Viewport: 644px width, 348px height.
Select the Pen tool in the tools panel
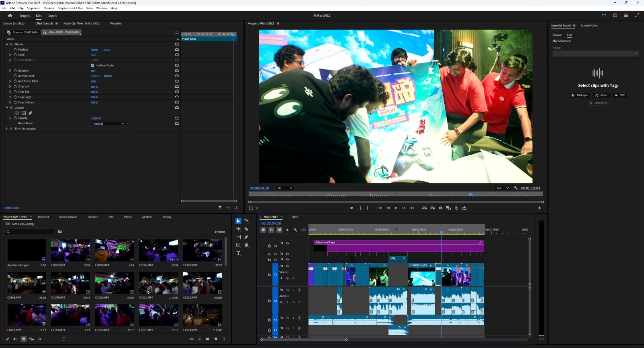(246, 237)
